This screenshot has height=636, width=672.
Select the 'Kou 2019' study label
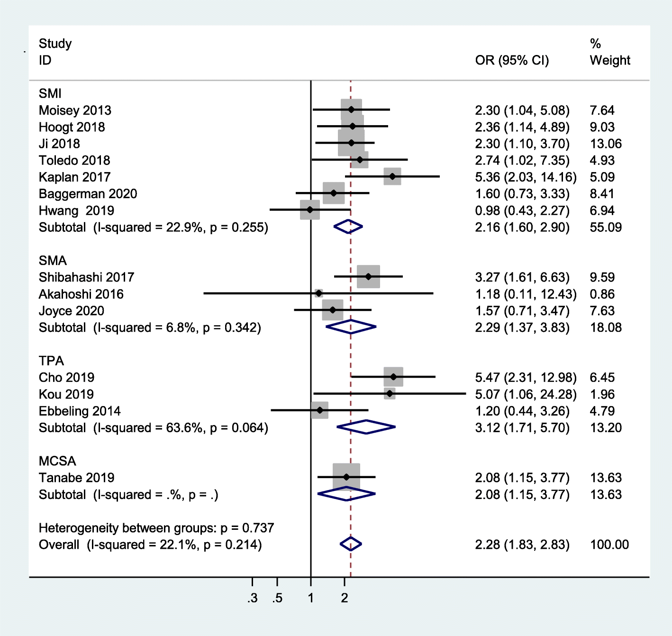66,394
